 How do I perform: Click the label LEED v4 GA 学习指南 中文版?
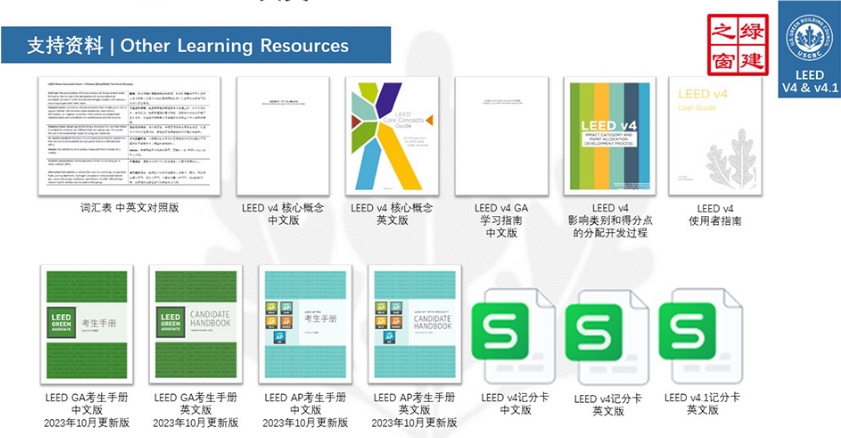(501, 220)
